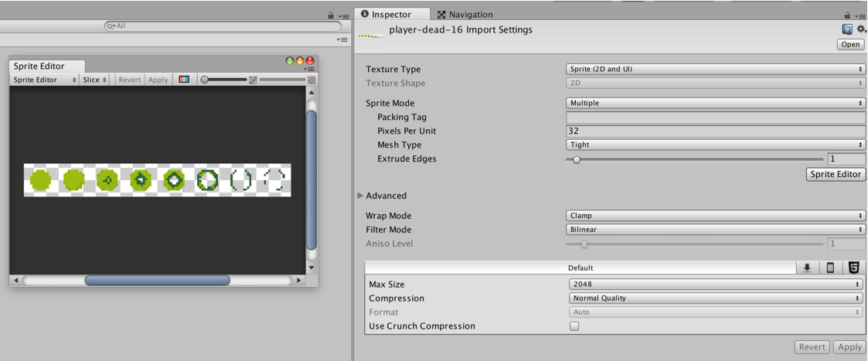The image size is (868, 361).
Task: Click the Extrude Edges value field
Action: pos(846,159)
